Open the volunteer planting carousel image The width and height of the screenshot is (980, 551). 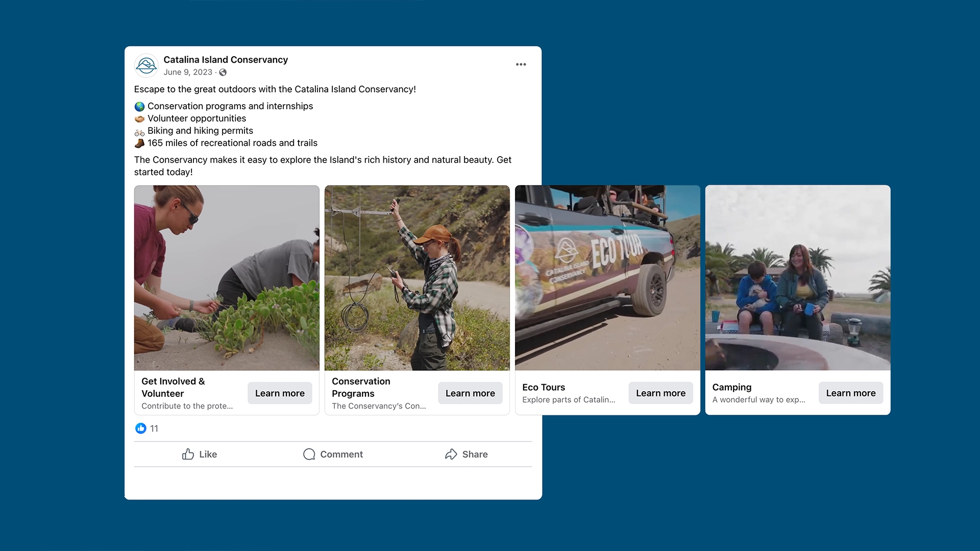click(x=227, y=278)
